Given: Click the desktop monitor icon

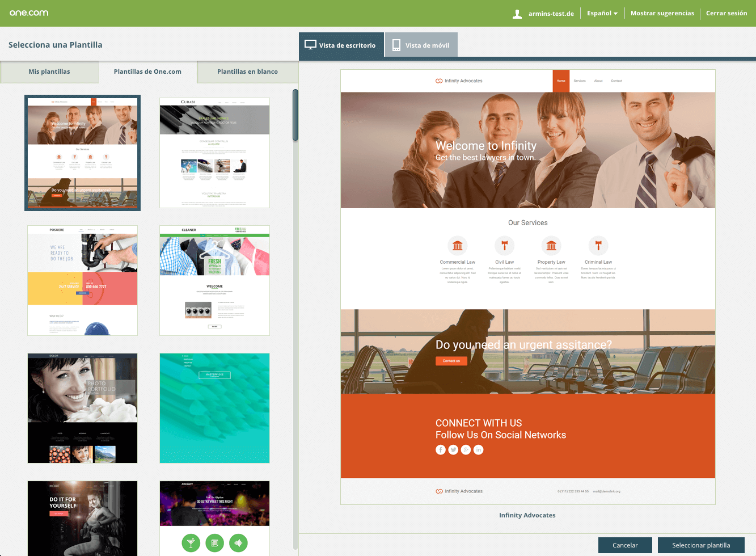Looking at the screenshot, I should pyautogui.click(x=310, y=45).
